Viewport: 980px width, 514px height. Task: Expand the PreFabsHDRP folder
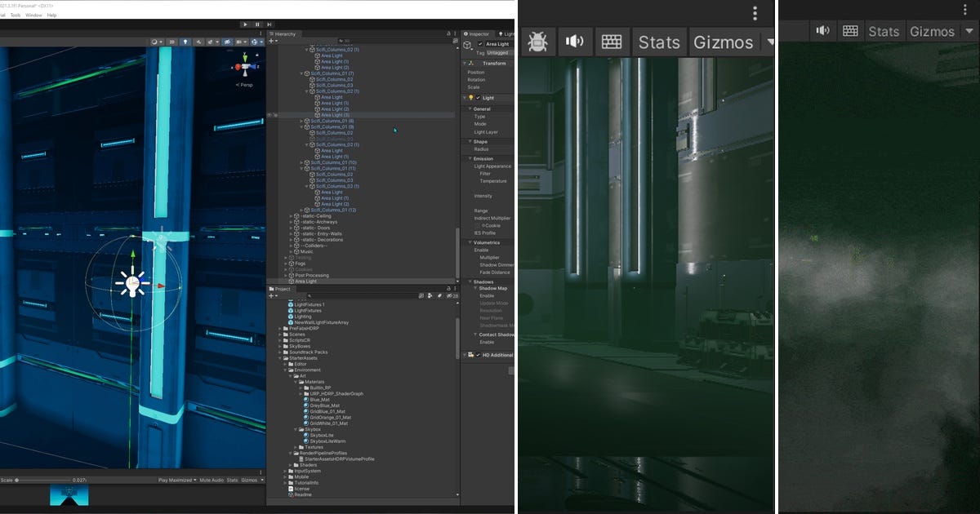point(280,328)
